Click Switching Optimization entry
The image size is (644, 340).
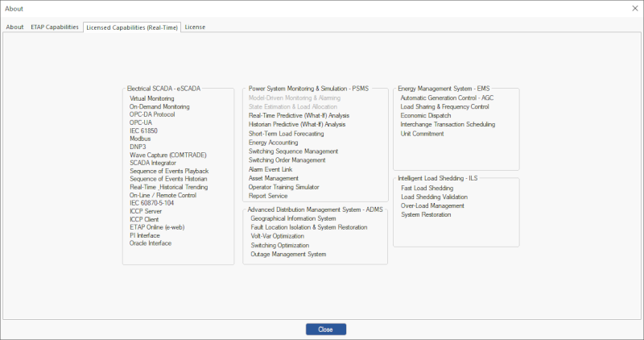point(279,246)
